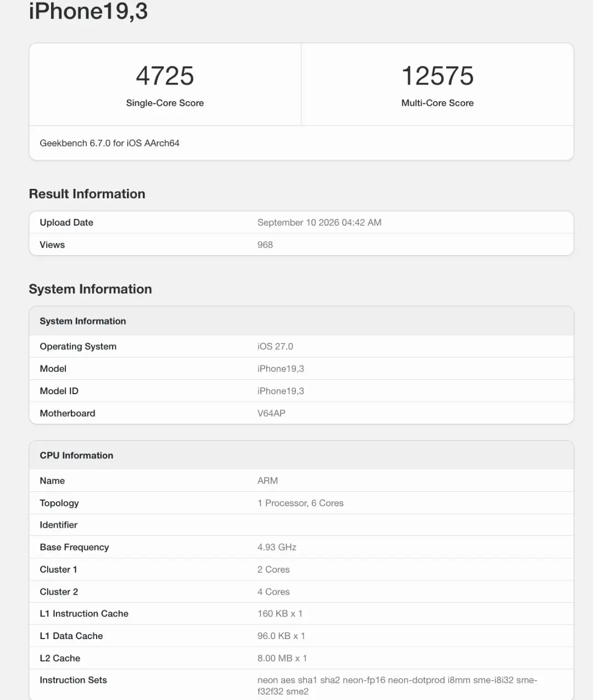Viewport: 593px width, 700px height.
Task: Select the neon aes sha1 instruction sets text
Action: tap(397, 686)
